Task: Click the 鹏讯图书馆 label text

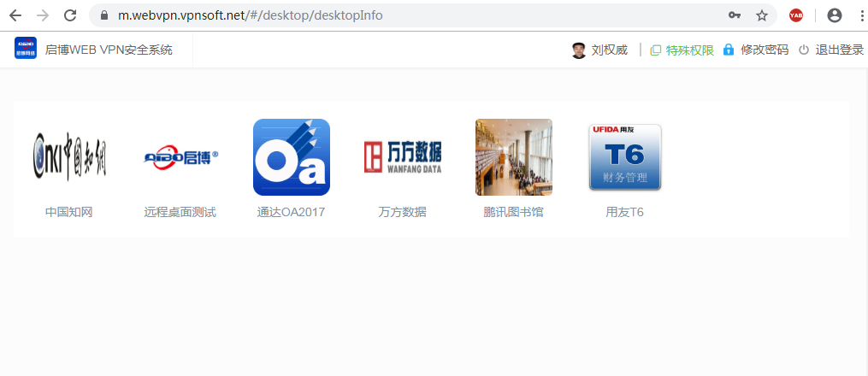Action: pyautogui.click(x=514, y=212)
